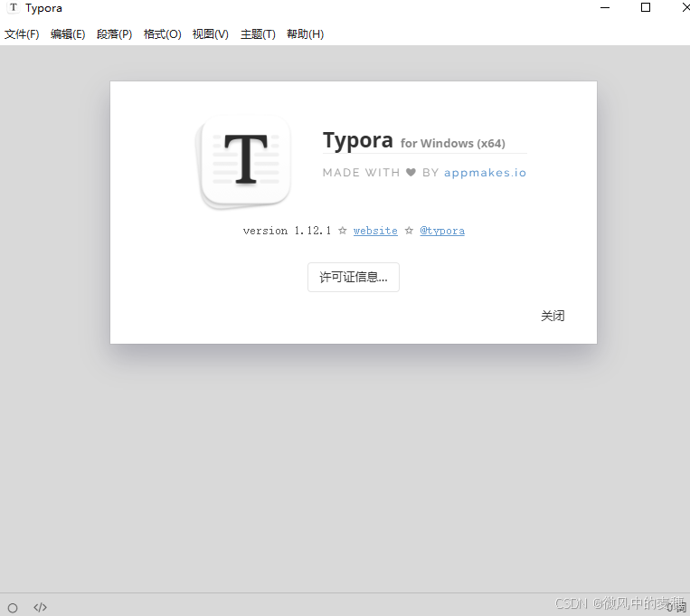Open the website link

click(375, 231)
